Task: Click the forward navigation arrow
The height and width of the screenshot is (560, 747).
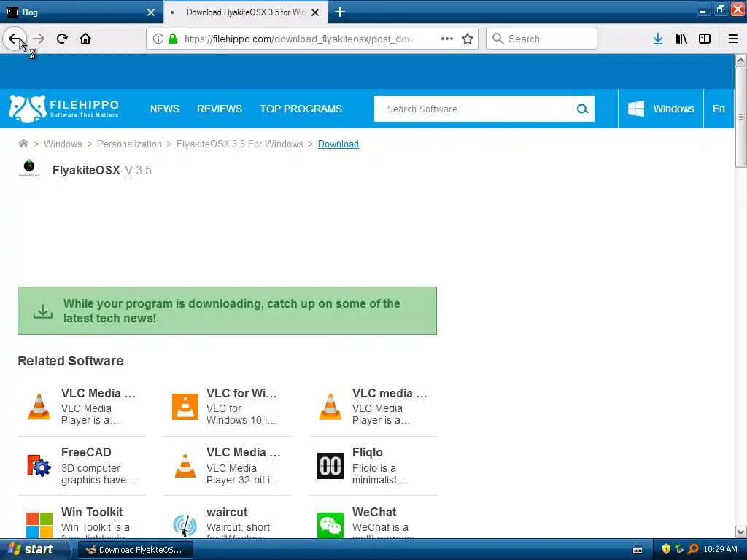Action: pyautogui.click(x=39, y=39)
